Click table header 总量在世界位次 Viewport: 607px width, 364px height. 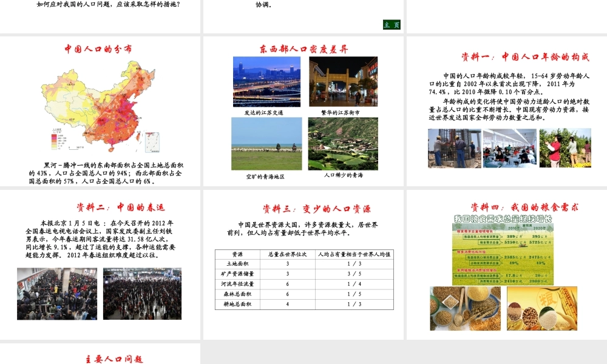click(288, 255)
